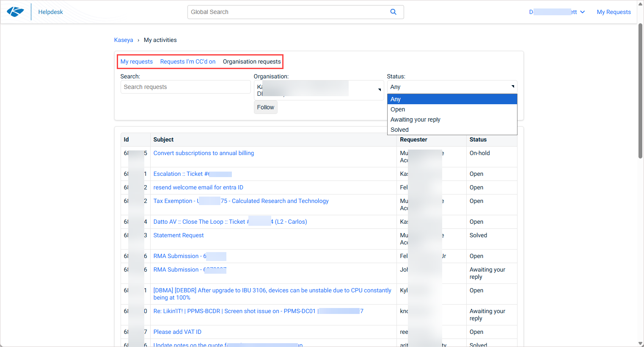
Task: Choose Open in Status list
Action: (398, 109)
